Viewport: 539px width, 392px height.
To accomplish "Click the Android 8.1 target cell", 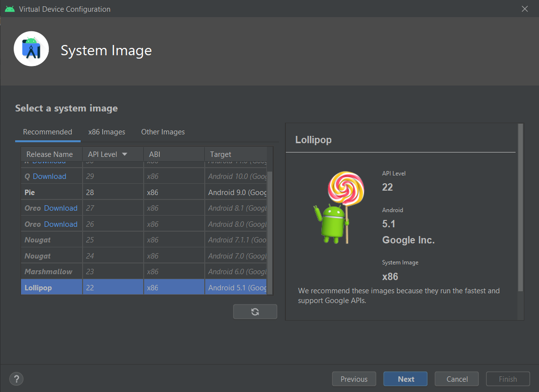I will pos(236,208).
